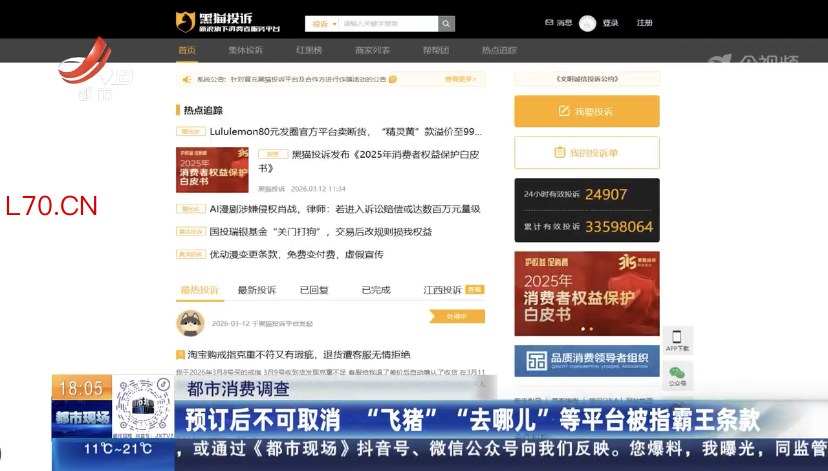Click the 查看更多 announcement link
The image size is (828, 471).
[461, 79]
